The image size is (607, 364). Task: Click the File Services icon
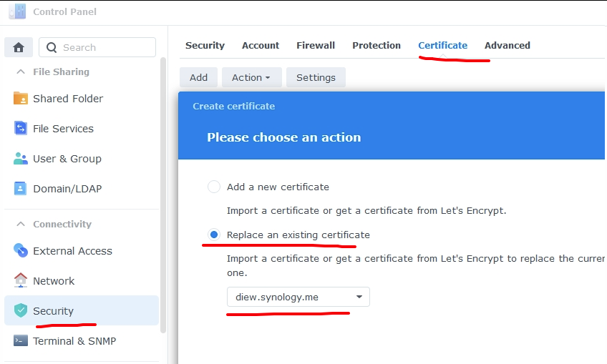click(x=21, y=129)
